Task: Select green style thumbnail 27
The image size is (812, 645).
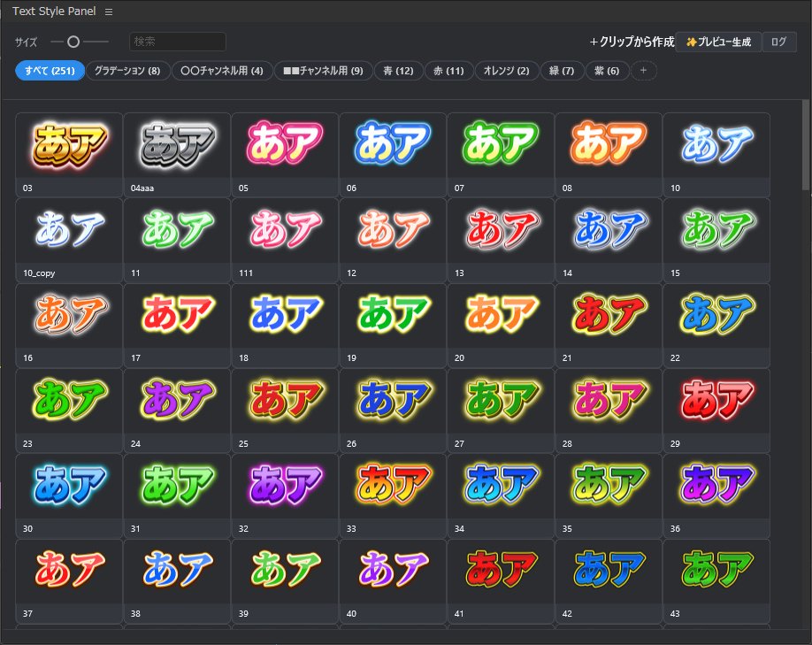Action: click(501, 411)
